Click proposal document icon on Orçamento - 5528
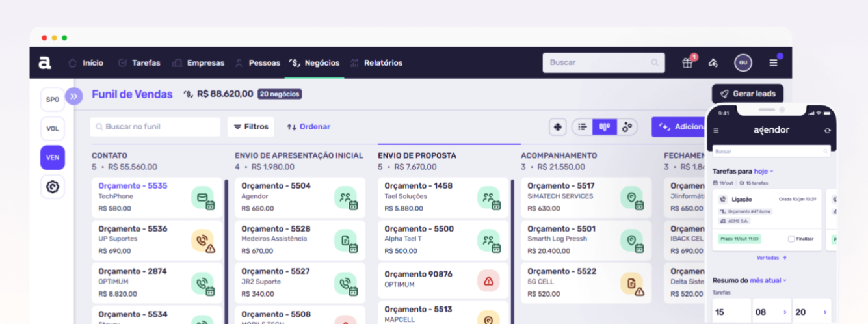868x324 pixels. click(x=346, y=241)
